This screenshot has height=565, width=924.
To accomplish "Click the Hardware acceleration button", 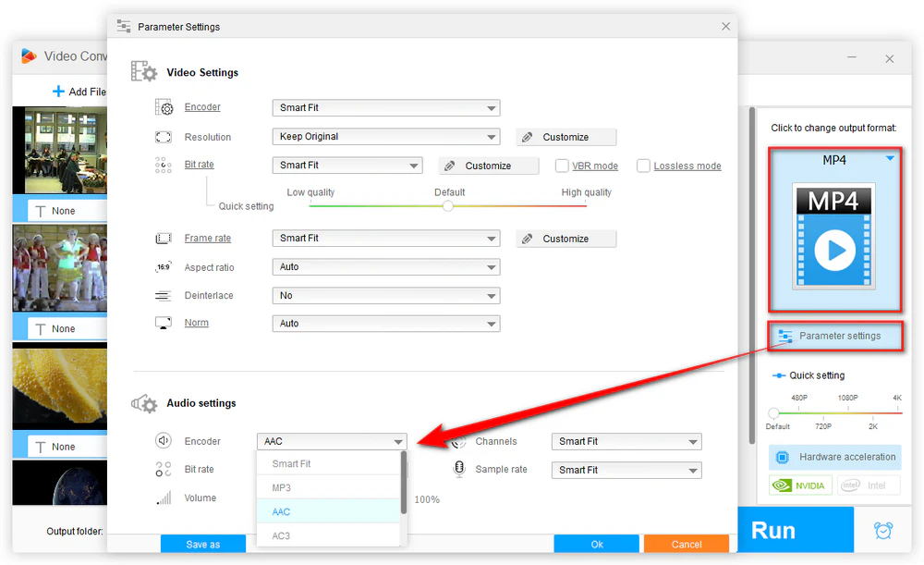I will tap(835, 457).
